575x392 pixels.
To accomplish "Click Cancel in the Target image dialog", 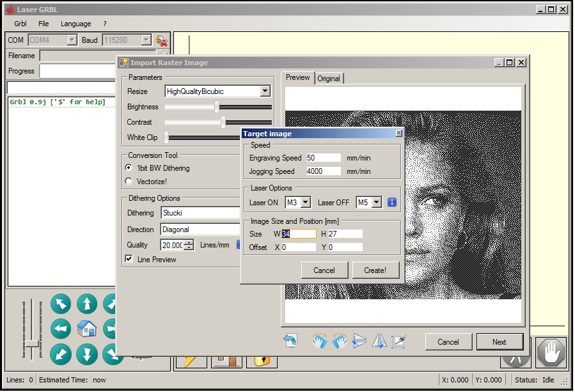I will pyautogui.click(x=324, y=270).
